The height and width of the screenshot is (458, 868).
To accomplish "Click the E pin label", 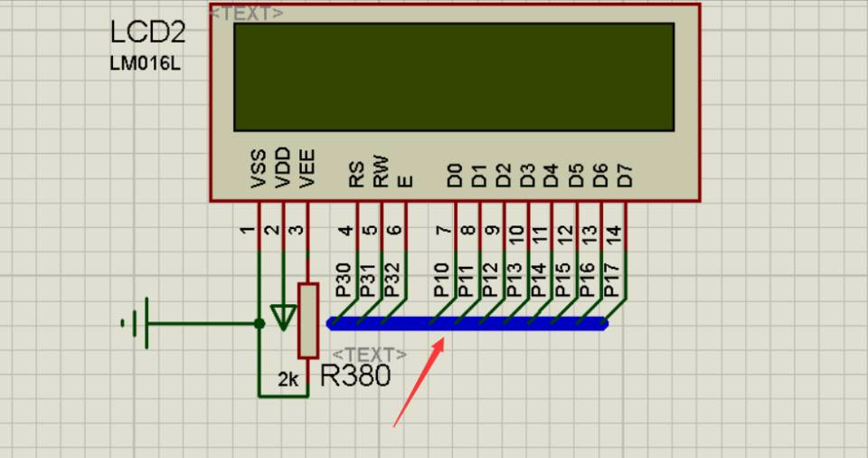I will tap(405, 181).
